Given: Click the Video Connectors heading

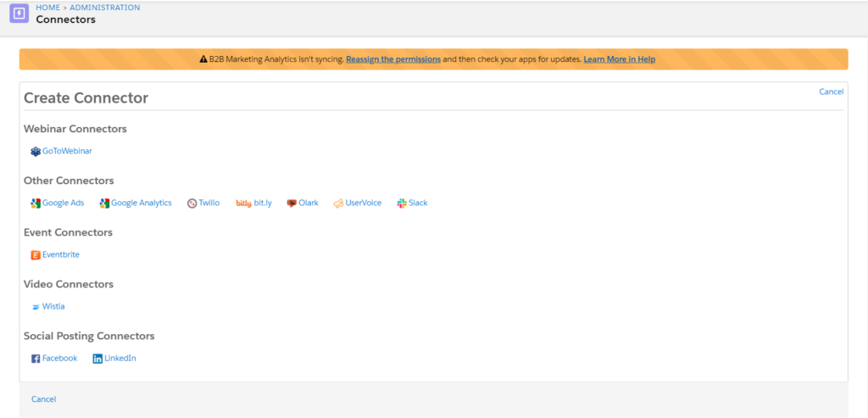Looking at the screenshot, I should click(69, 284).
